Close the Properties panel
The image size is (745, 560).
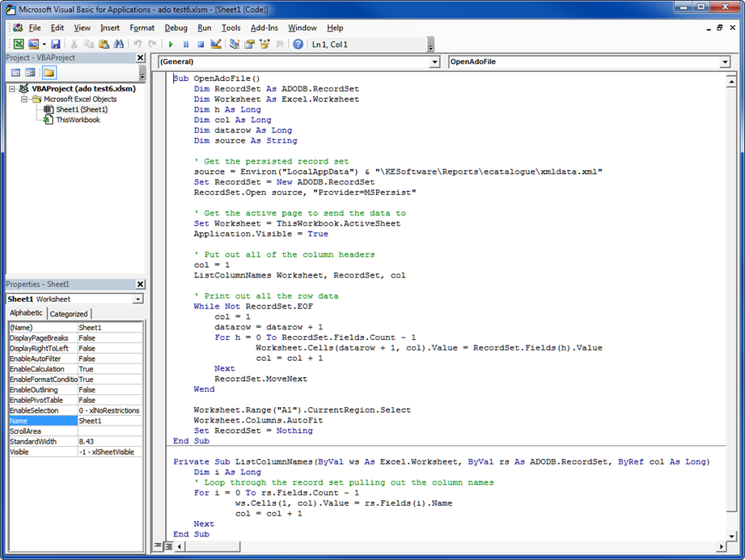140,285
